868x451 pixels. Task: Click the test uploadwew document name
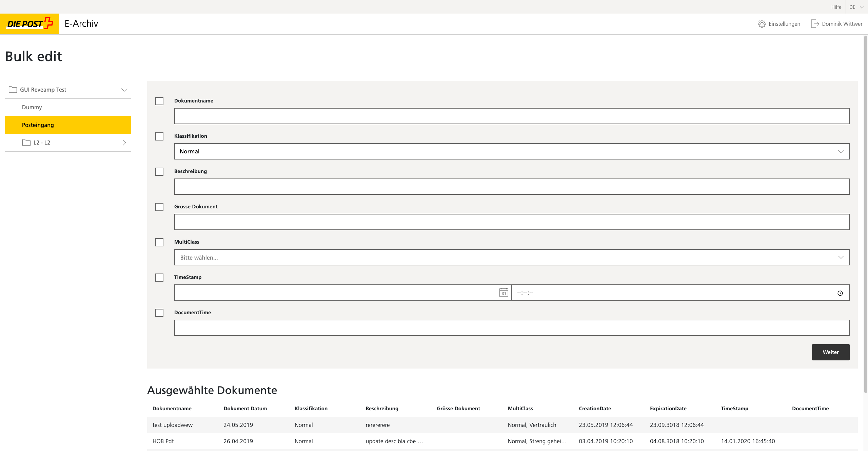click(173, 425)
